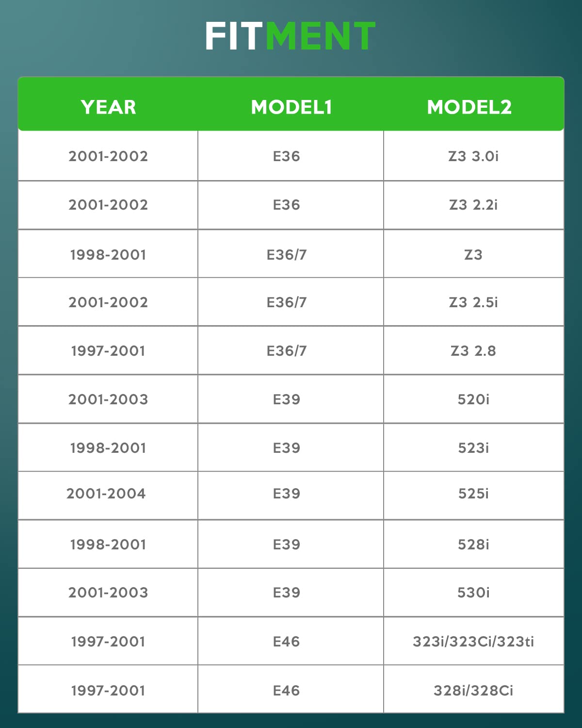Click the FITMENT title heading
The width and height of the screenshot is (582, 728).
click(x=290, y=36)
